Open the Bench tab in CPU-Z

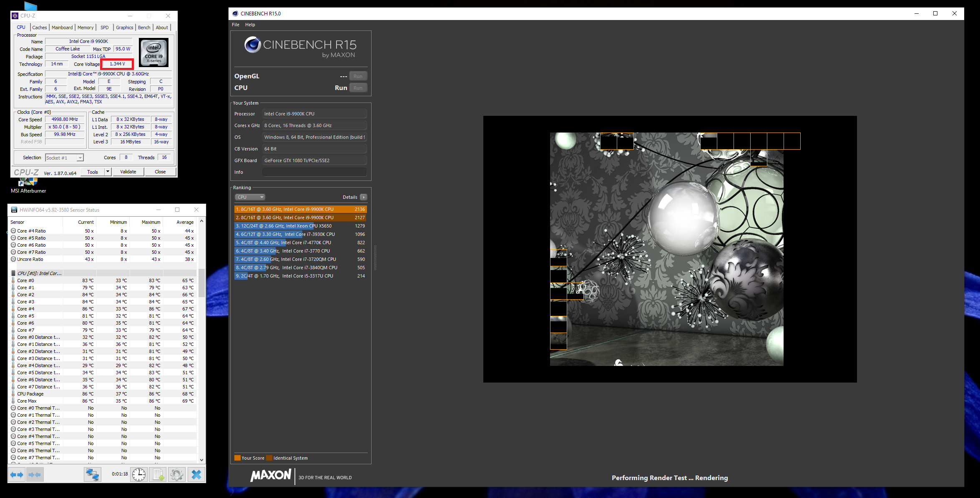pos(144,28)
